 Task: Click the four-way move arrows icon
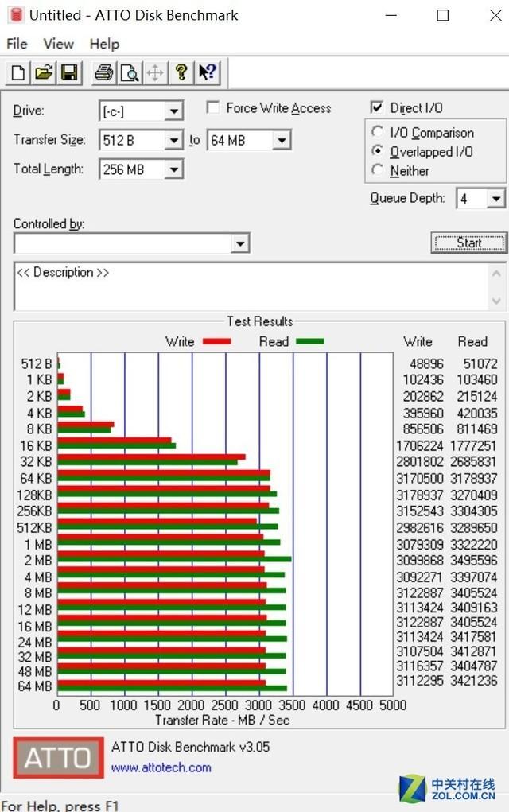click(155, 73)
